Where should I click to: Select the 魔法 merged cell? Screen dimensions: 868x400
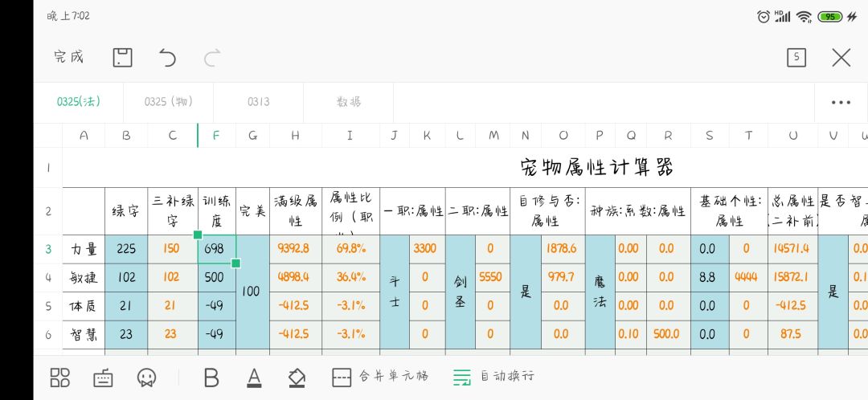tap(600, 292)
